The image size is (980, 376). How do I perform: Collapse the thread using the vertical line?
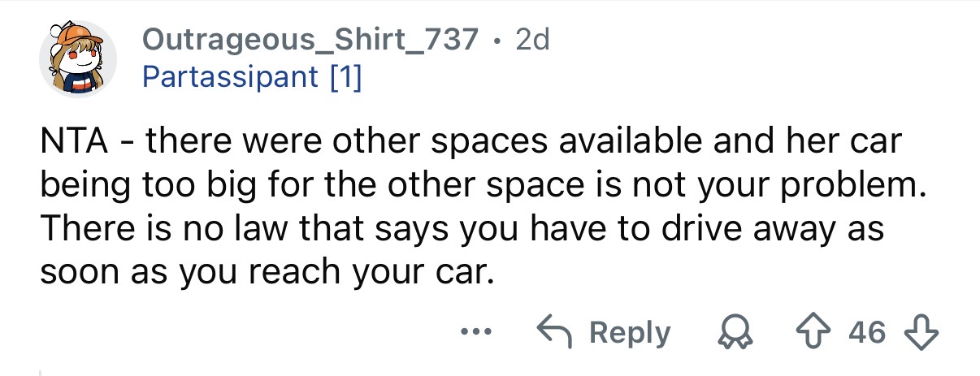(x=40, y=373)
